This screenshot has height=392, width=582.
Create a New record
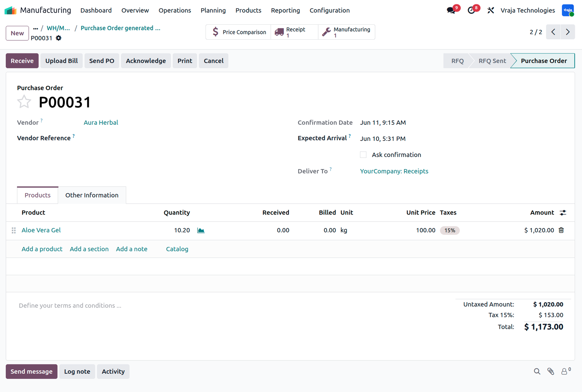click(x=17, y=33)
